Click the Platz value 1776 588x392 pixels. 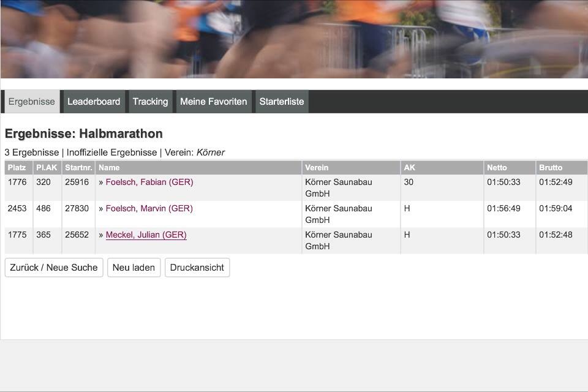click(17, 182)
